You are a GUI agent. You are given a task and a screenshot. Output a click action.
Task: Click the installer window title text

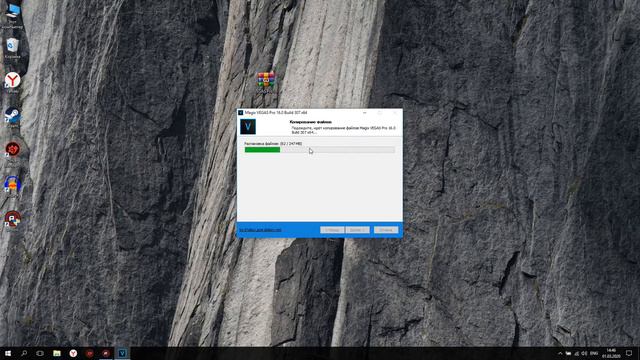click(276, 113)
